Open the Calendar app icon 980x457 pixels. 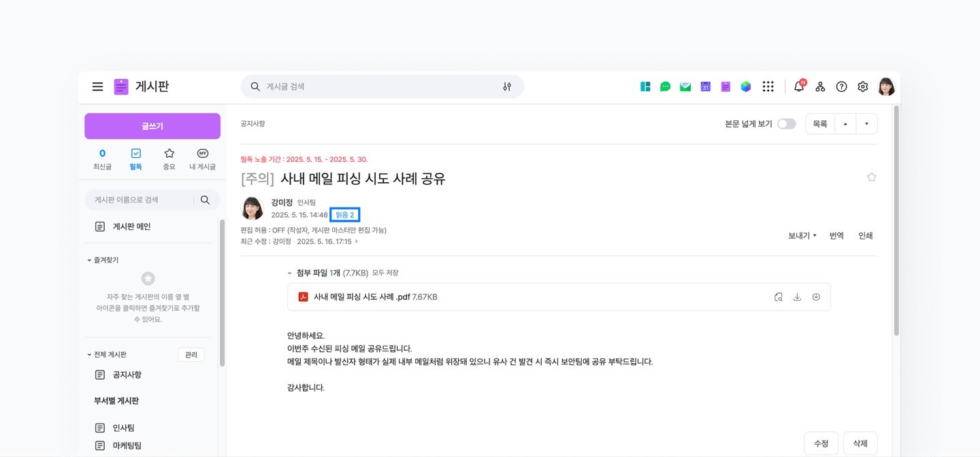(705, 86)
